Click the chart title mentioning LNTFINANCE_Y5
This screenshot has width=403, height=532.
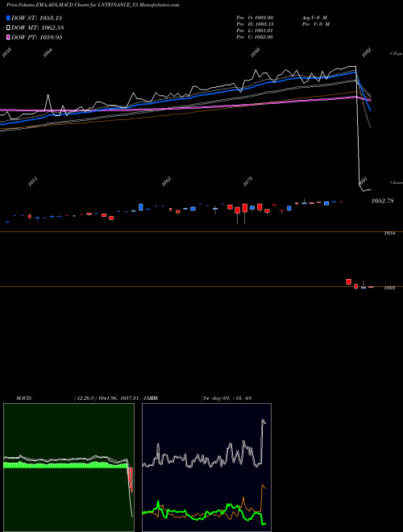[93, 5]
